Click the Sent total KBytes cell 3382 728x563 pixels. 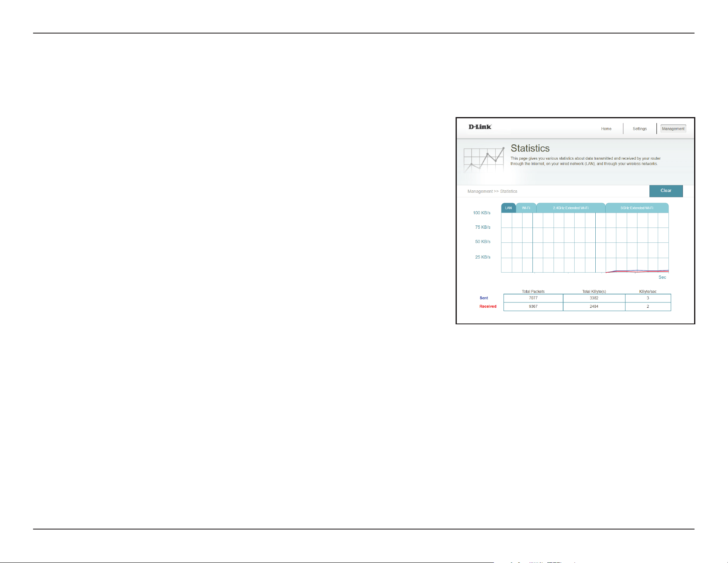click(x=594, y=298)
